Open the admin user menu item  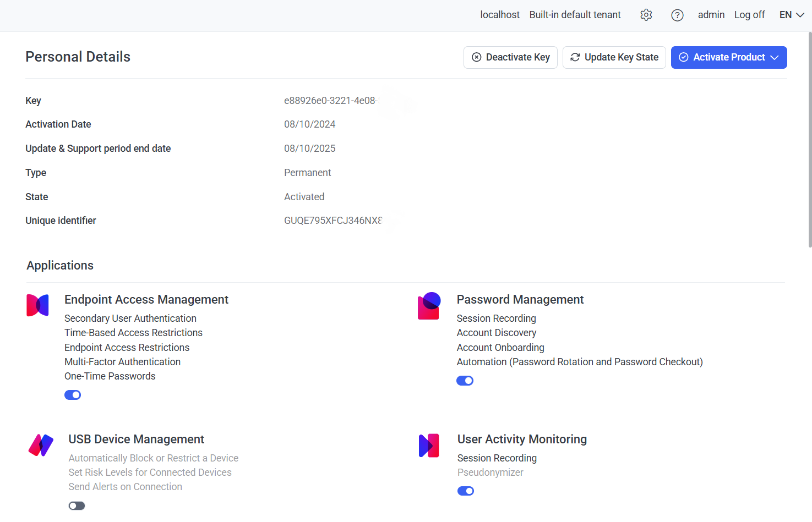[711, 15]
